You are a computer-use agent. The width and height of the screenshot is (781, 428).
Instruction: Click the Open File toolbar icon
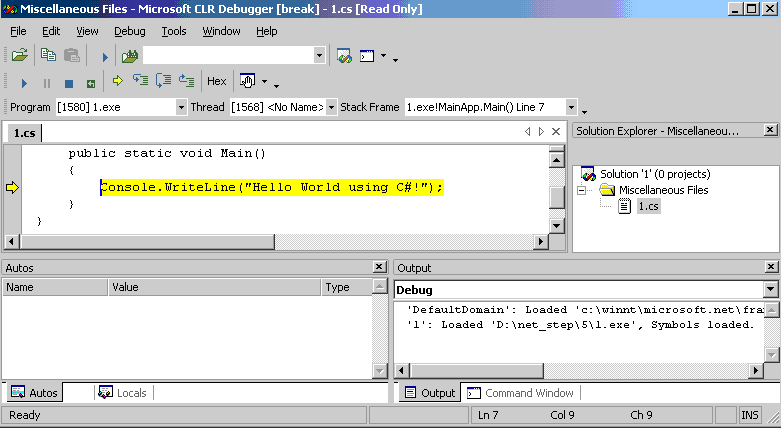click(x=19, y=55)
